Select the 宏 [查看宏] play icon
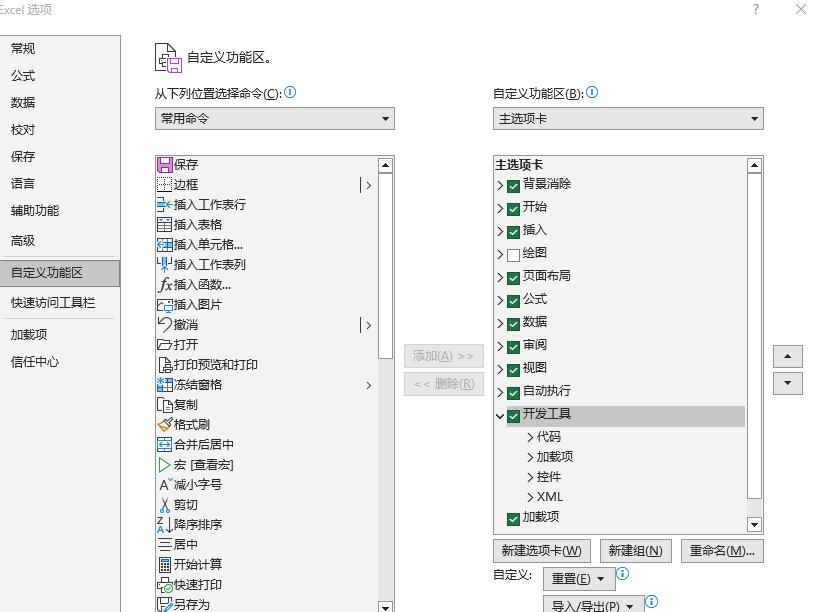Screen dimensions: 813x612 [x=164, y=465]
